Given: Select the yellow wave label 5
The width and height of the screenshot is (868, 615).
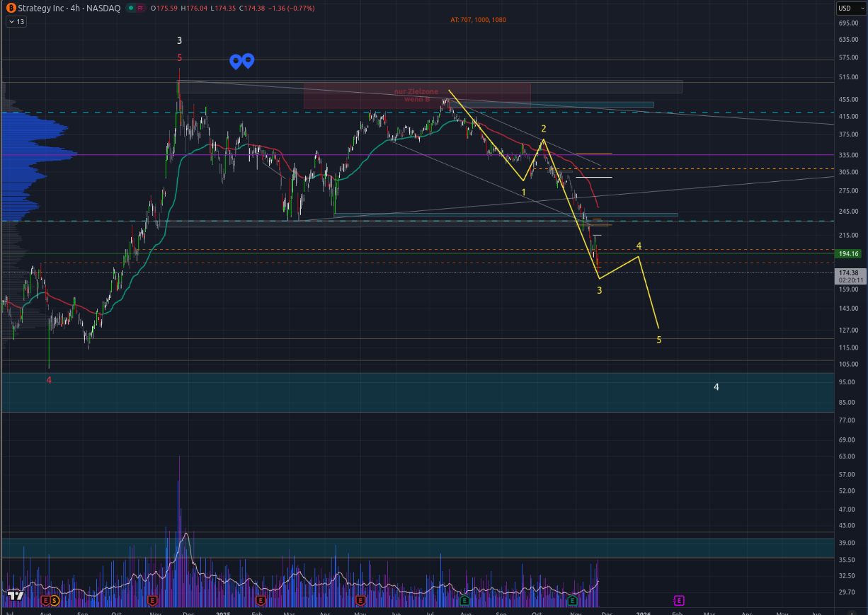Looking at the screenshot, I should (x=658, y=340).
